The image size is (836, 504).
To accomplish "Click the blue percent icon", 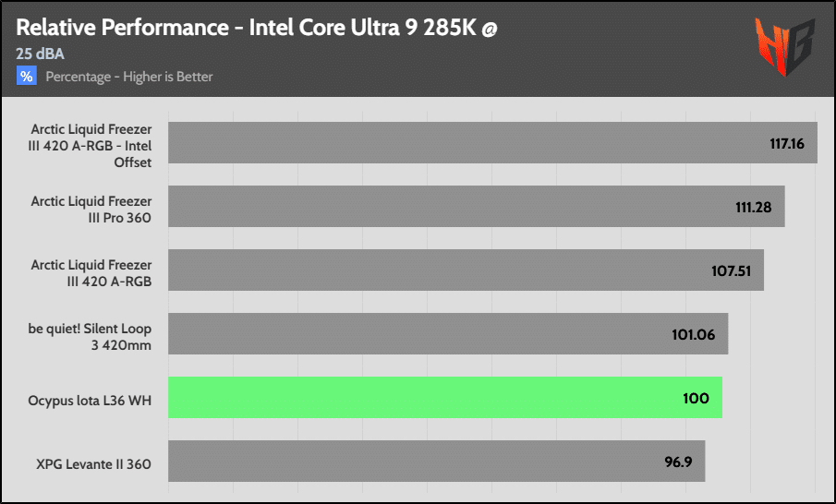I will tap(27, 76).
